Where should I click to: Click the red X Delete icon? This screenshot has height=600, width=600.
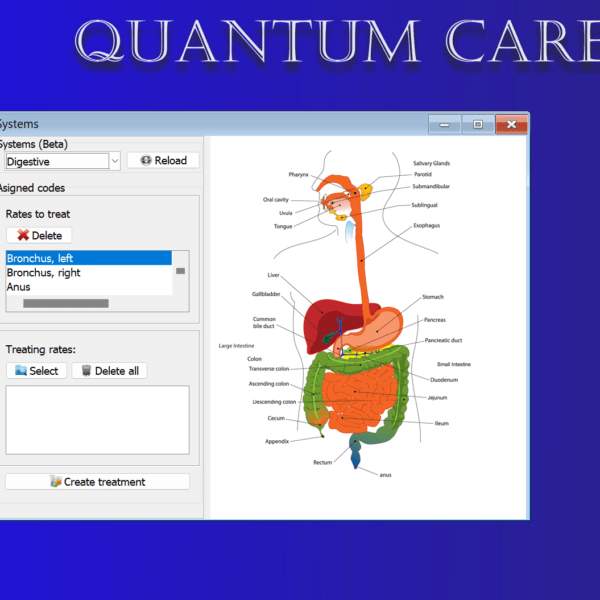point(23,235)
